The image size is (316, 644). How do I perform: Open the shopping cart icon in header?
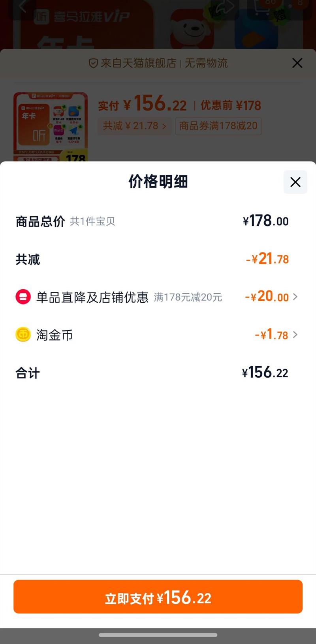pos(262,8)
